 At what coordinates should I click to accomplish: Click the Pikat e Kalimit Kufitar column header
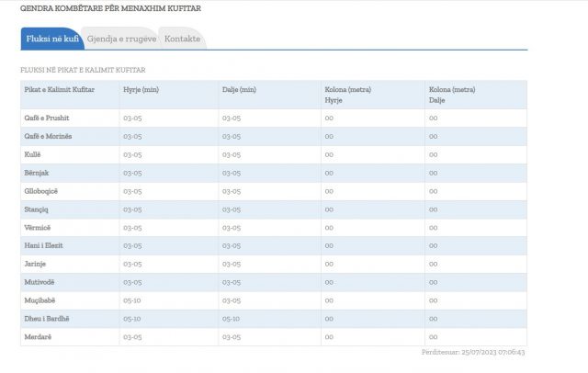point(59,88)
